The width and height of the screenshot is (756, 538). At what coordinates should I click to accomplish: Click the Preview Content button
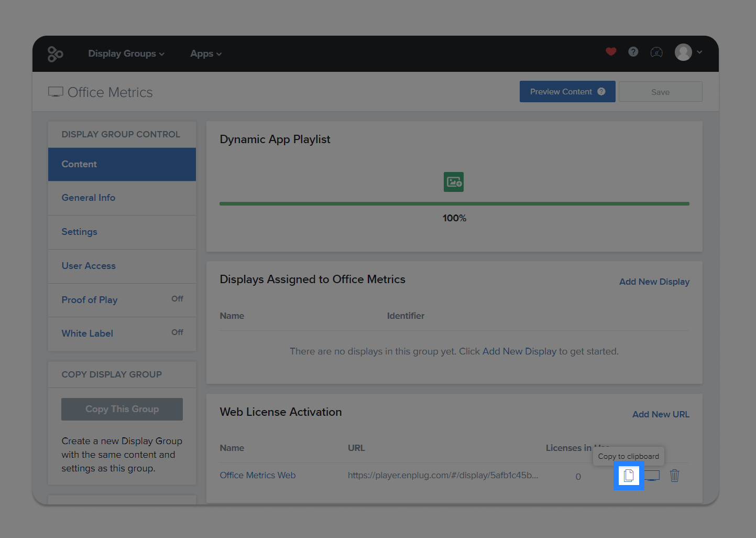coord(567,92)
